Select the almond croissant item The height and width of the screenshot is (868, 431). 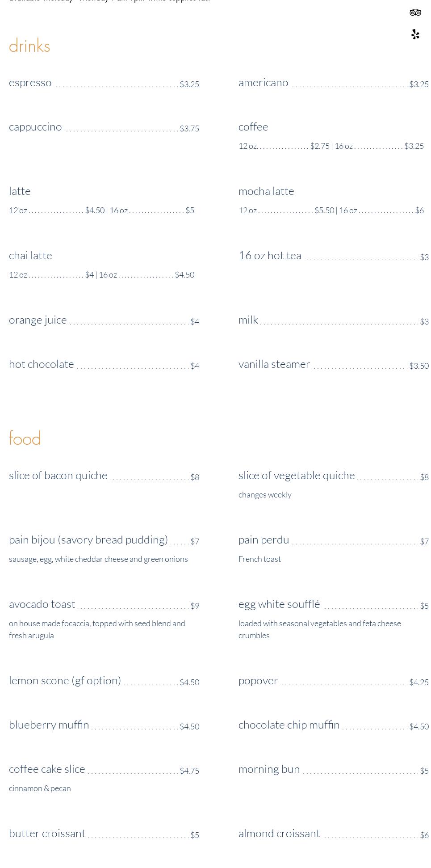tap(279, 834)
